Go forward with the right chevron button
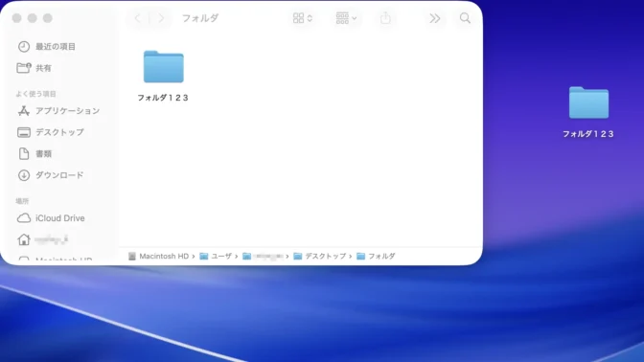The height and width of the screenshot is (362, 644). pos(161,18)
